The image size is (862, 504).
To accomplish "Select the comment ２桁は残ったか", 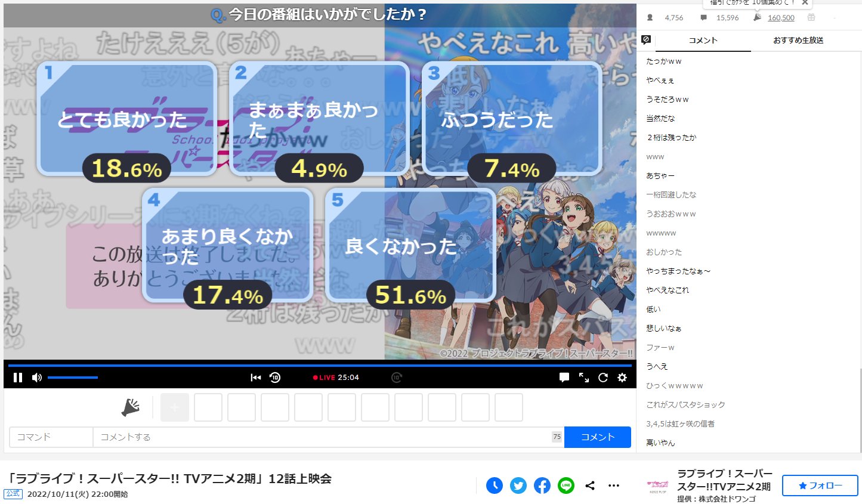I will coord(672,138).
